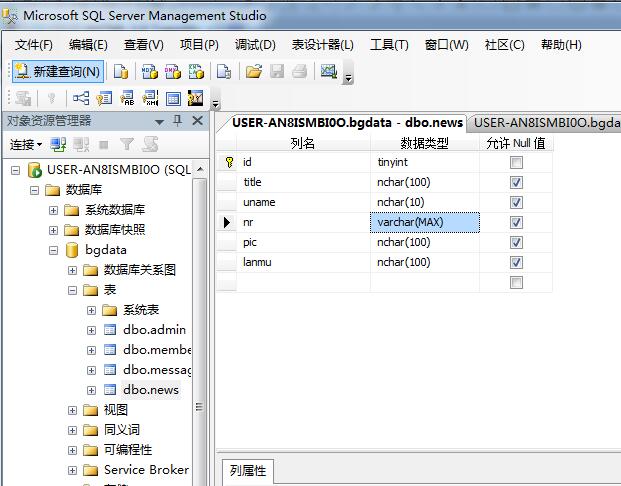This screenshot has width=621, height=486.
Task: Click the Manage Spatial Indexes icon
Action: [x=196, y=98]
